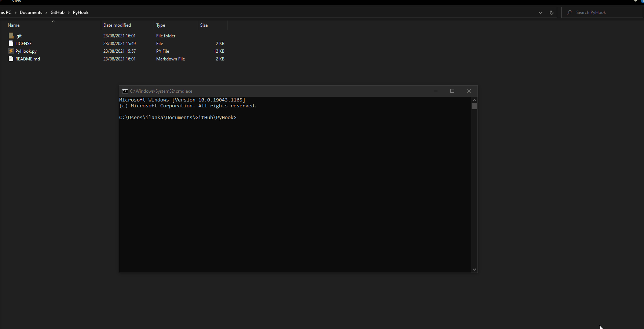Click the cmd scrollbar down arrow
Image resolution: width=644 pixels, height=329 pixels.
(474, 270)
